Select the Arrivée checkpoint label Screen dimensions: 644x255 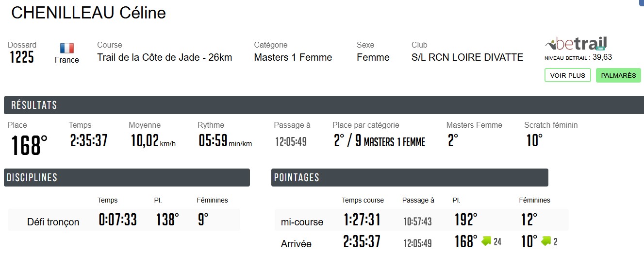click(x=296, y=243)
